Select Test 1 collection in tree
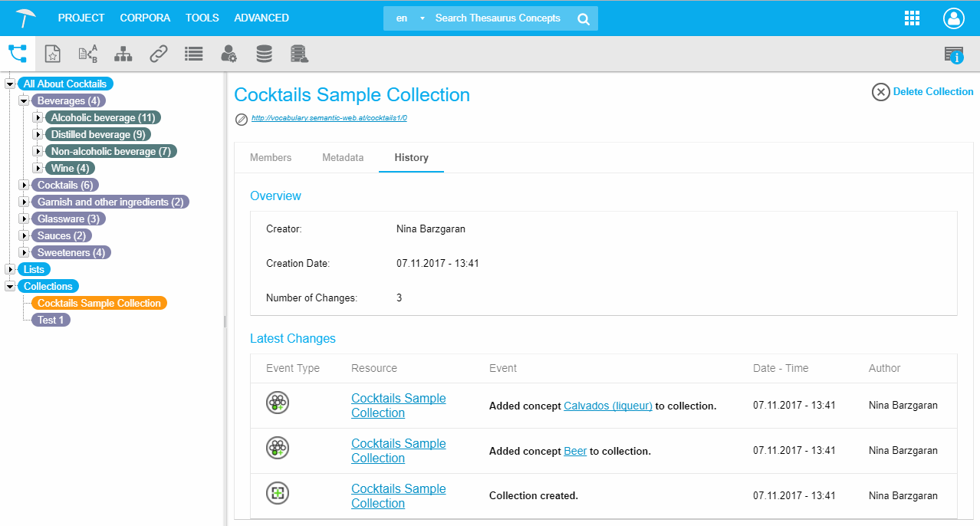Screen dimensions: 980x526 click(x=51, y=321)
